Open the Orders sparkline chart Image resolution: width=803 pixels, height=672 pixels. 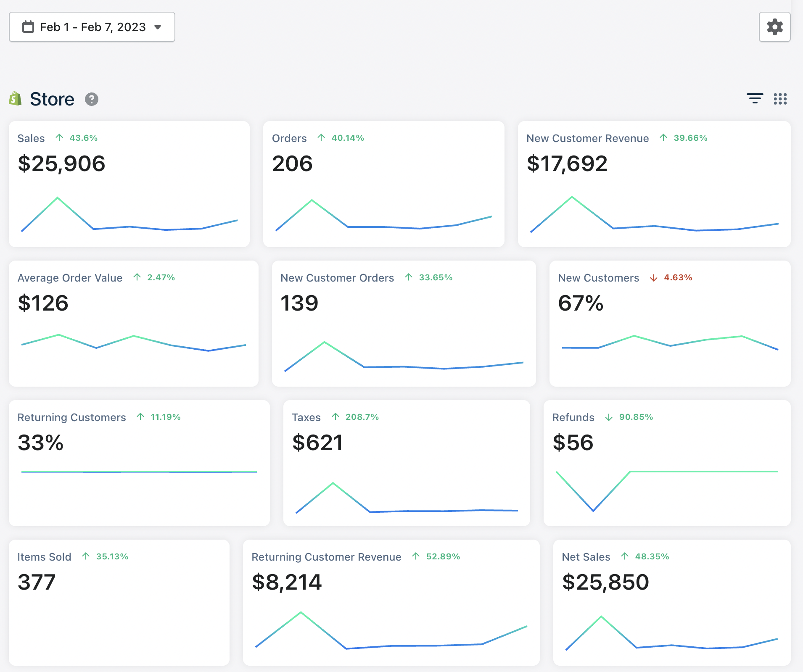(x=383, y=215)
